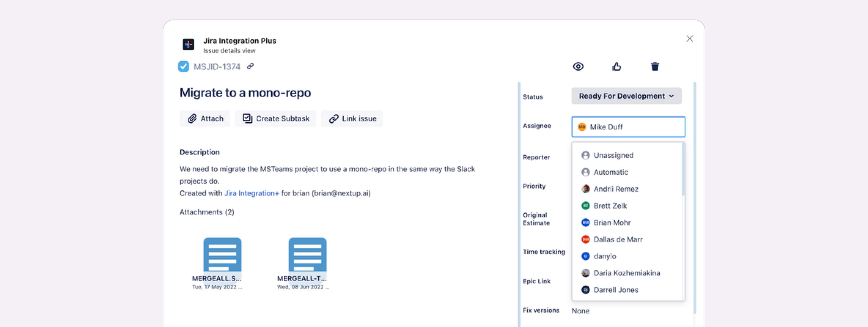Vote with the thumbs-up icon
868x327 pixels.
coord(616,67)
